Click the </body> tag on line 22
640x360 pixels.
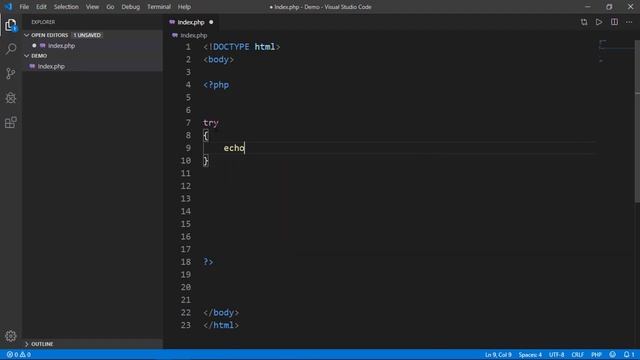(221, 312)
